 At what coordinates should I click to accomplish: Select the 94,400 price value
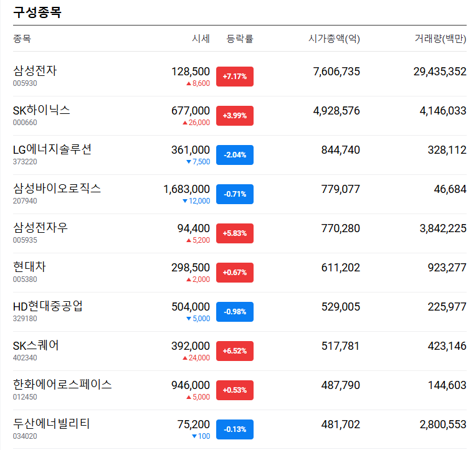coord(194,228)
